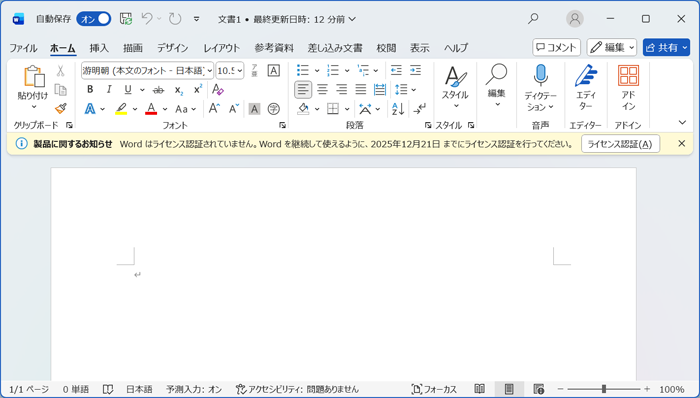This screenshot has width=700, height=398.
Task: Switch to the 校閲 tab
Action: coord(386,48)
